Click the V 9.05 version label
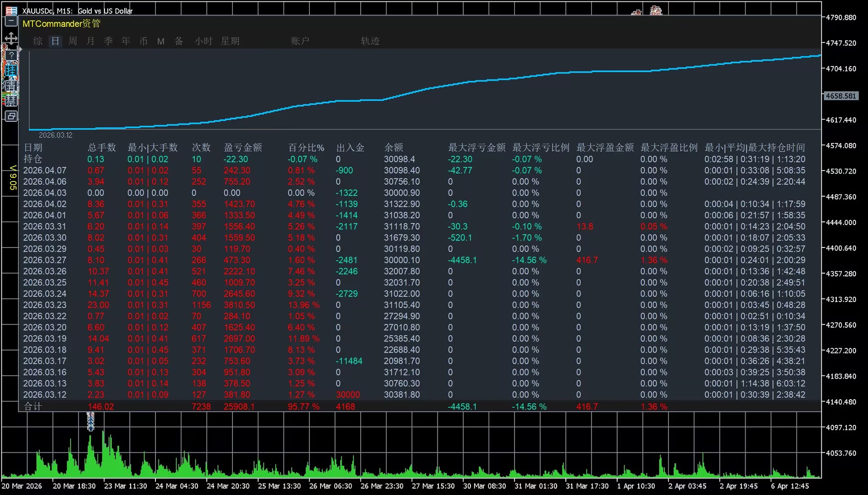The height and width of the screenshot is (495, 868). 13,177
